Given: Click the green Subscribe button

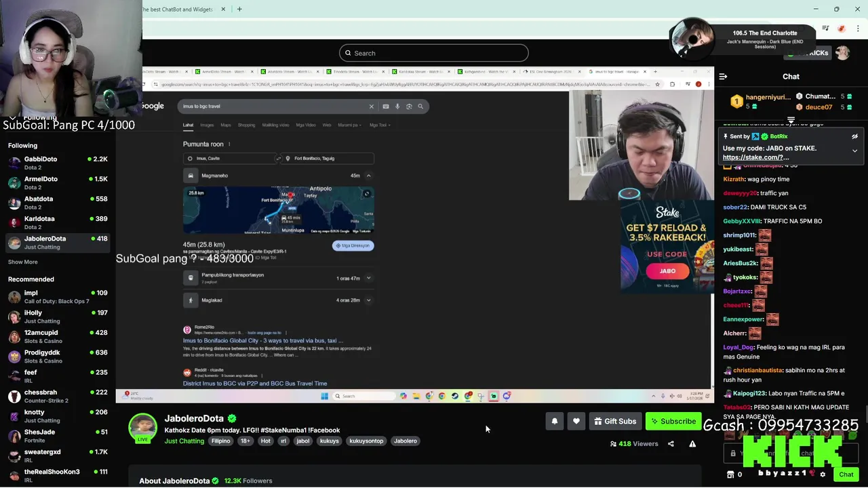Looking at the screenshot, I should click(673, 422).
